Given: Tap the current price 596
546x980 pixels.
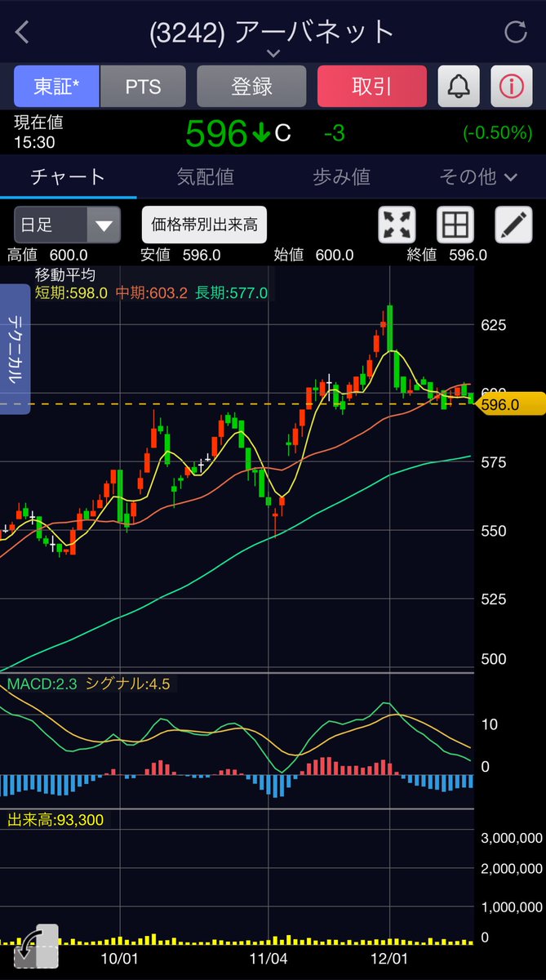Looking at the screenshot, I should pos(216,133).
